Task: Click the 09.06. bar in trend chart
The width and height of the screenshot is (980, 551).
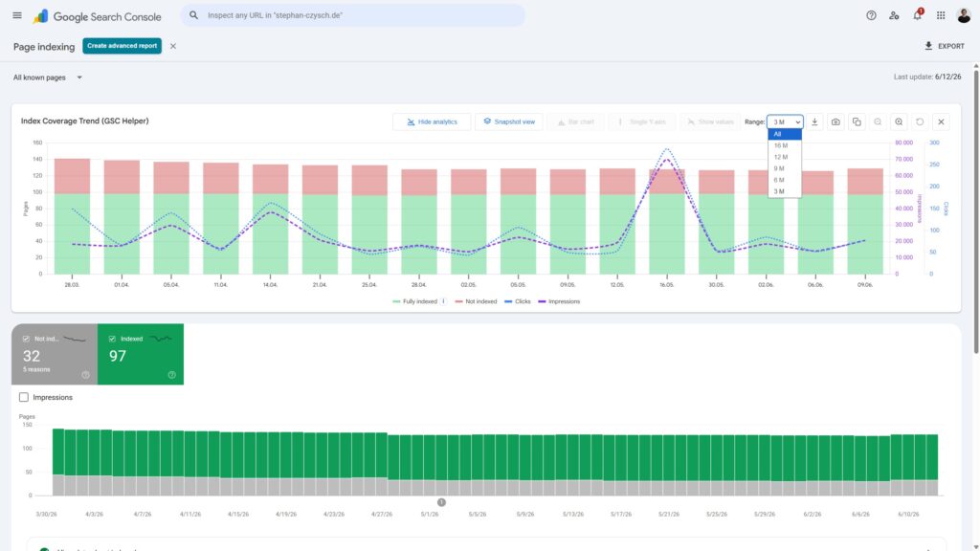Action: pyautogui.click(x=865, y=221)
